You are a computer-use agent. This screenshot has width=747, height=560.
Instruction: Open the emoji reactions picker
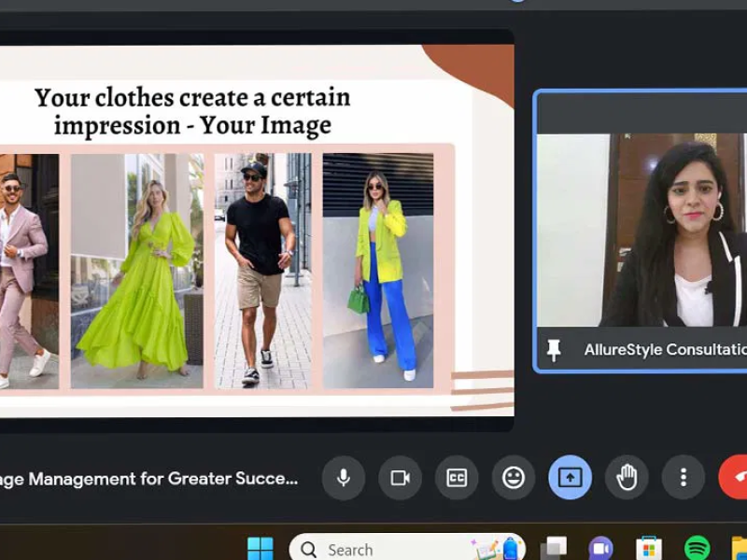click(513, 478)
